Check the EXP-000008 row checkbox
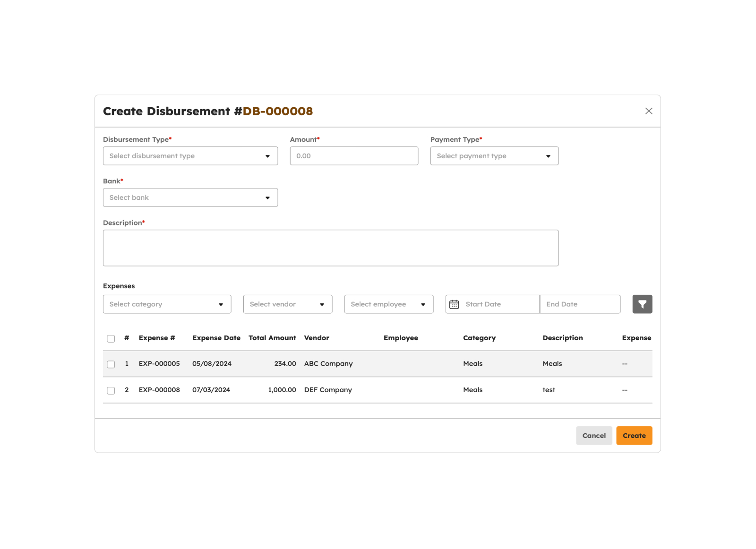 pos(111,390)
